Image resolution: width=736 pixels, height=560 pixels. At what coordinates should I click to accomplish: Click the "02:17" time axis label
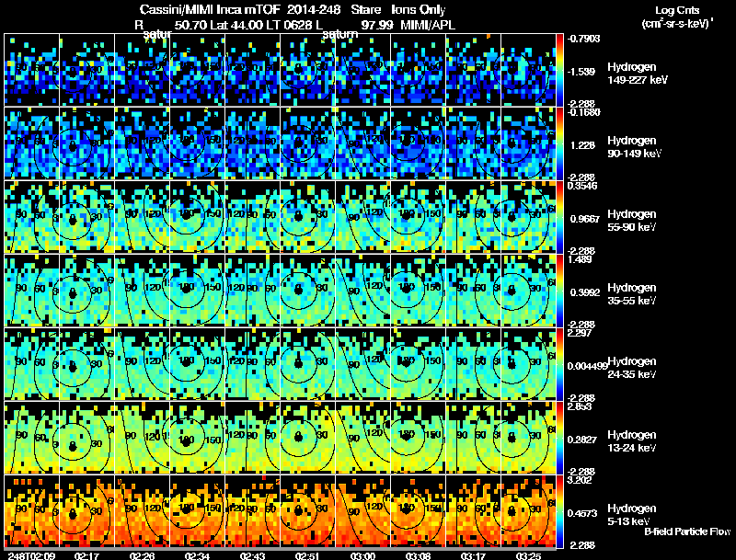coord(86,555)
